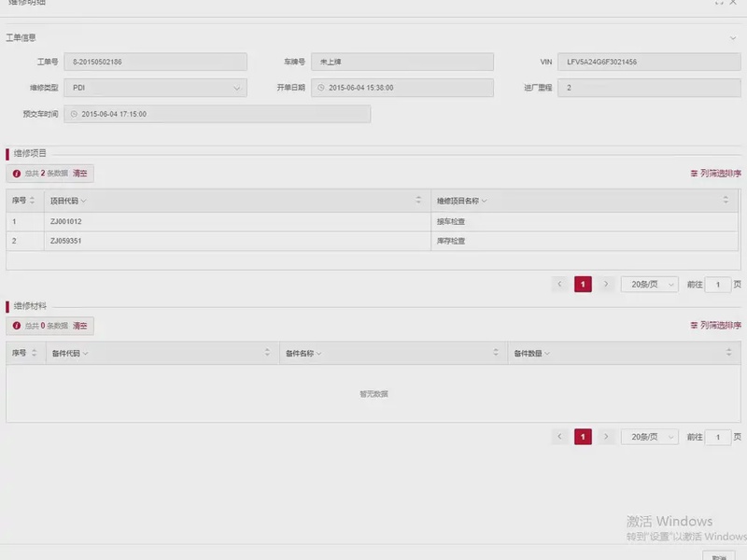Image resolution: width=747 pixels, height=560 pixels.
Task: Collapse the 工单信息 section chevron
Action: click(733, 38)
